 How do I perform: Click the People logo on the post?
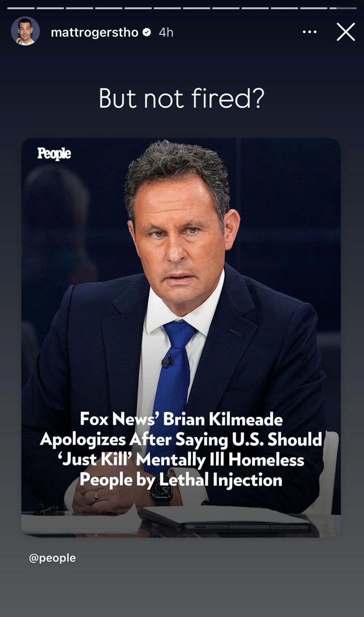pyautogui.click(x=54, y=154)
